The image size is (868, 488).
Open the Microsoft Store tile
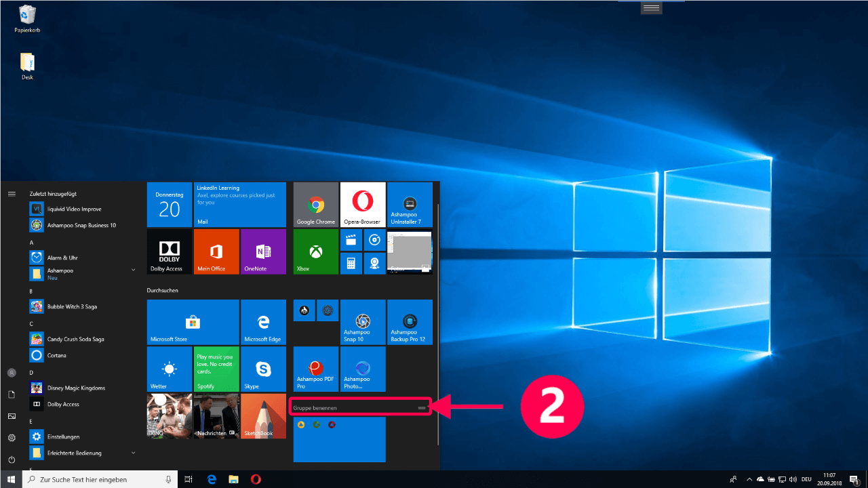(x=193, y=322)
